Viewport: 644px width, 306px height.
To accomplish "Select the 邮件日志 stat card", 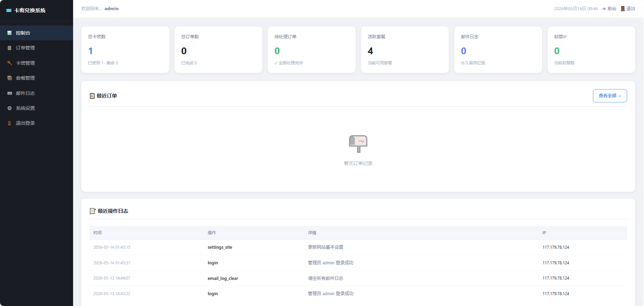I will point(498,49).
